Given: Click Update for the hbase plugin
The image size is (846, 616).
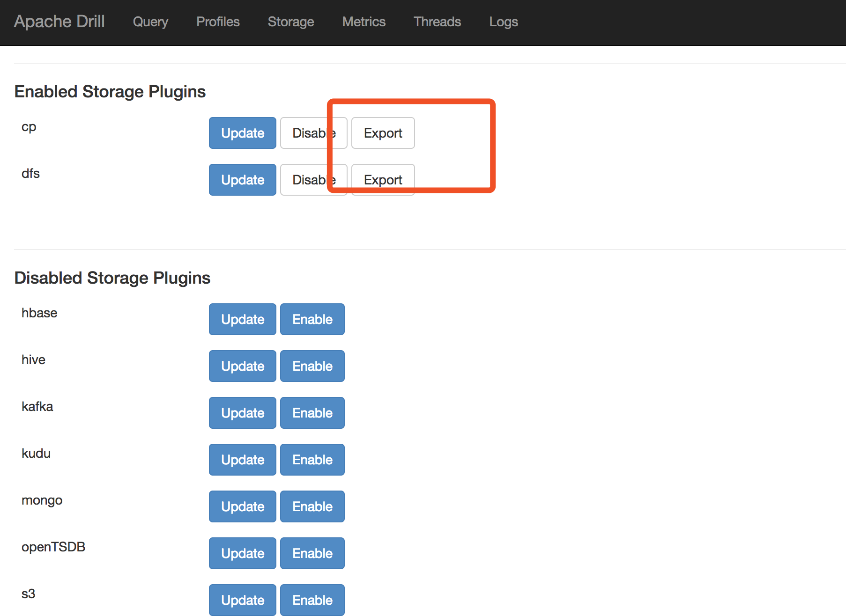Looking at the screenshot, I should click(243, 319).
